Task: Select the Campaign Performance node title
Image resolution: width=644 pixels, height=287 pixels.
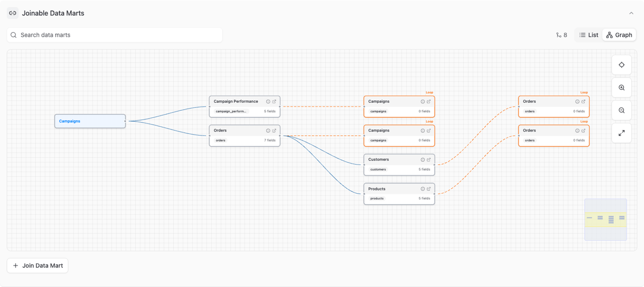Action: point(236,101)
